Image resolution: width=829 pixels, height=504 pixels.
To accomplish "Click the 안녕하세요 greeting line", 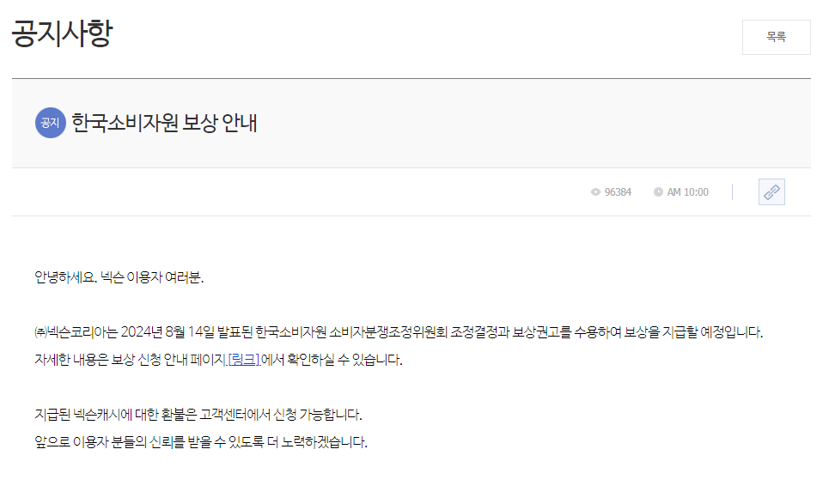I will pos(119,277).
